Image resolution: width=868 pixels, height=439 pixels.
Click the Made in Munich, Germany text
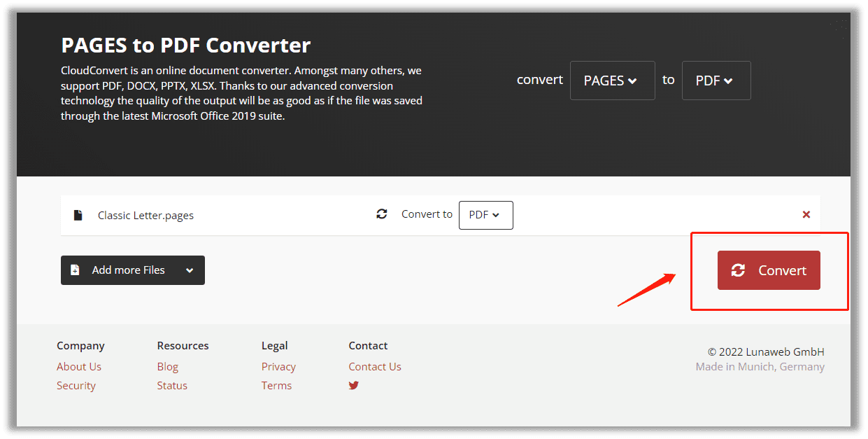760,366
